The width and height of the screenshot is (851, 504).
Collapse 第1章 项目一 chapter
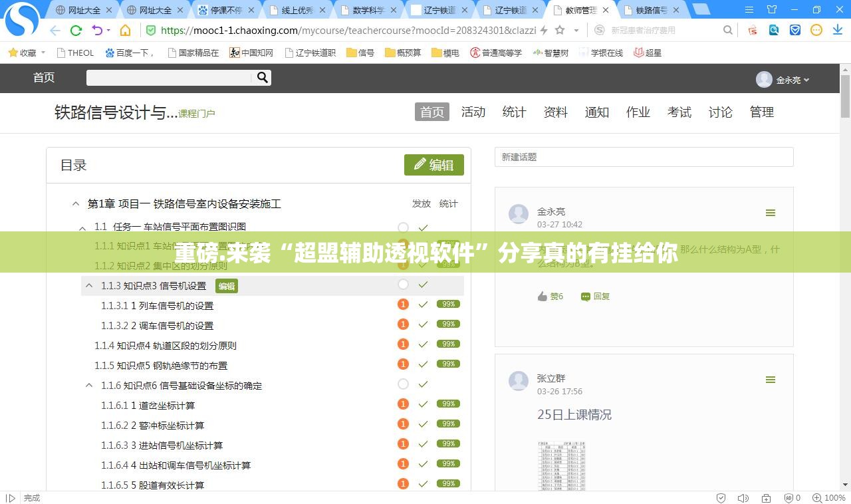pos(76,203)
